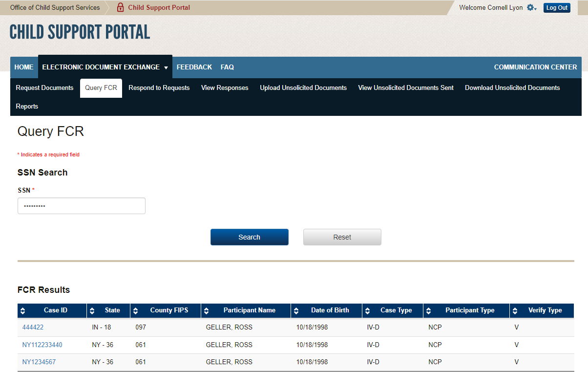
Task: Sort by Participant Type sort arrows
Action: (x=429, y=310)
